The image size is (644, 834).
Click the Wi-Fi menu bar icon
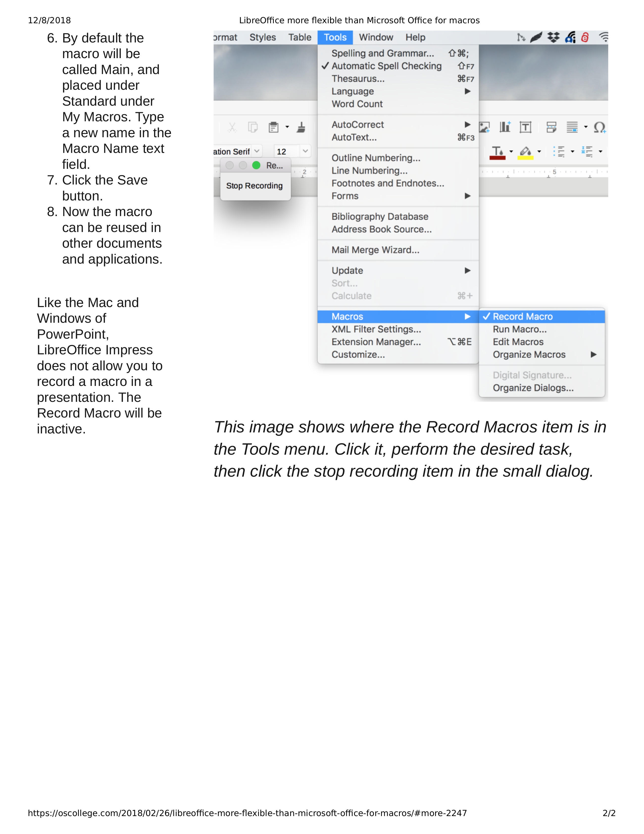pyautogui.click(x=604, y=37)
